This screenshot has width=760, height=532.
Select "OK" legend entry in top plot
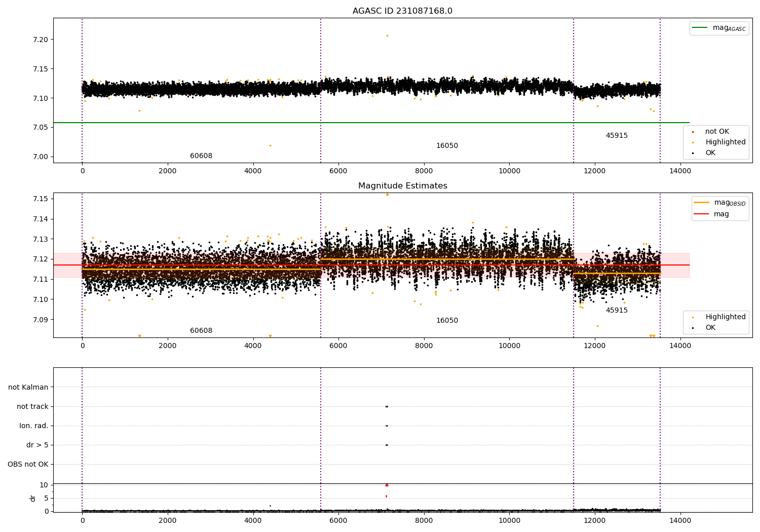(x=710, y=153)
